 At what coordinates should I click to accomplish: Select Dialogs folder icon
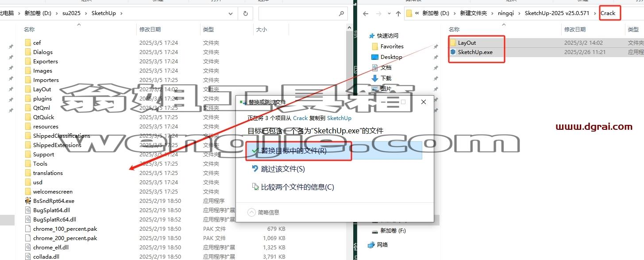pos(28,52)
